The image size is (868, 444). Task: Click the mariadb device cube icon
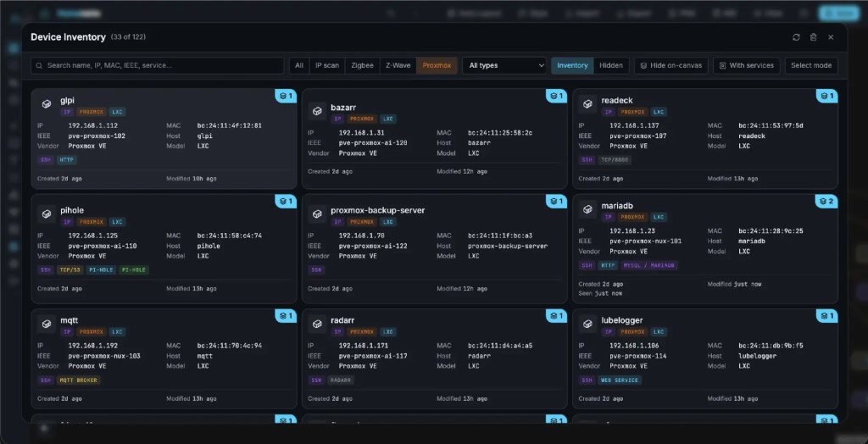click(x=588, y=209)
